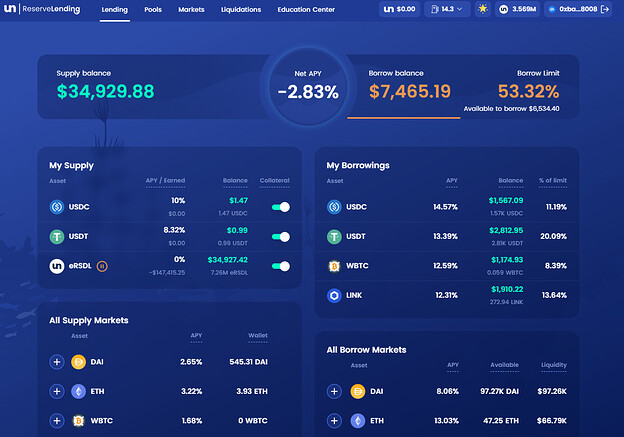The height and width of the screenshot is (437, 624).
Task: Toggle USDT collateral switch in My Supply
Action: pos(281,237)
